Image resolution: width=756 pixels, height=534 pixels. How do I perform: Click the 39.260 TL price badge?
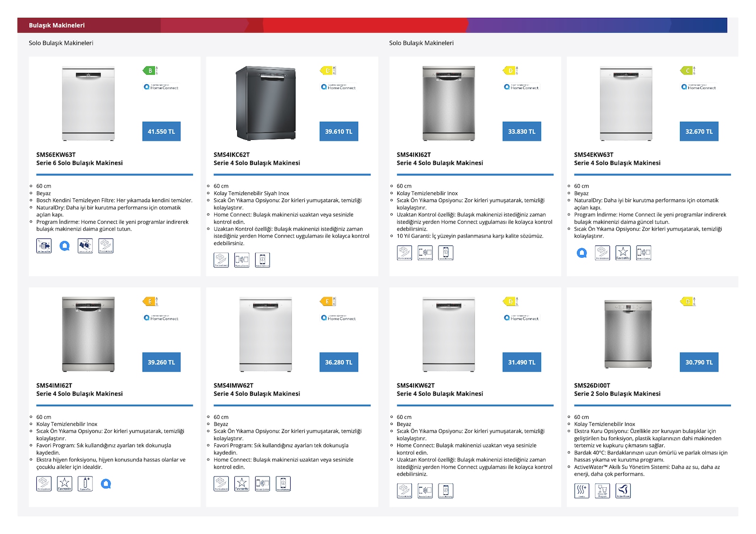click(161, 362)
